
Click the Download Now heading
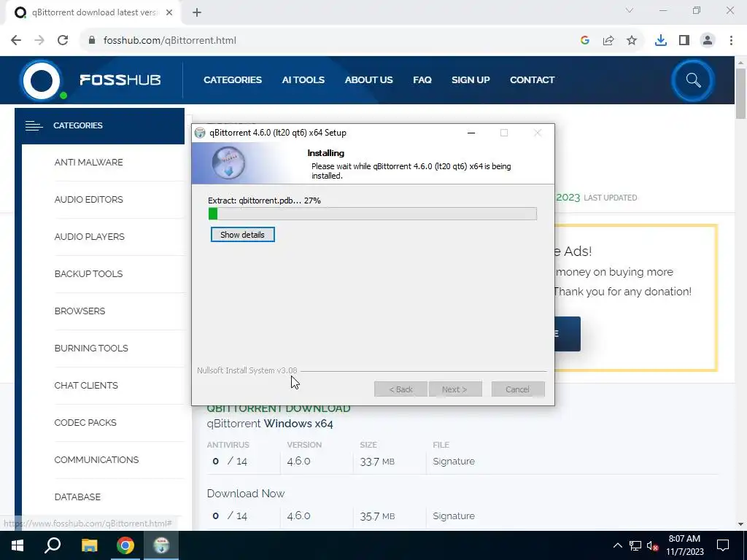(246, 494)
